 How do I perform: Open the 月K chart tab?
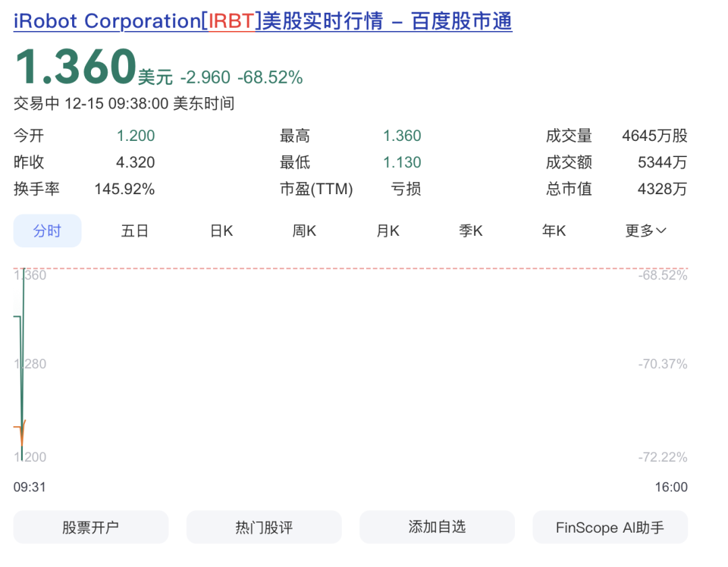click(x=388, y=231)
